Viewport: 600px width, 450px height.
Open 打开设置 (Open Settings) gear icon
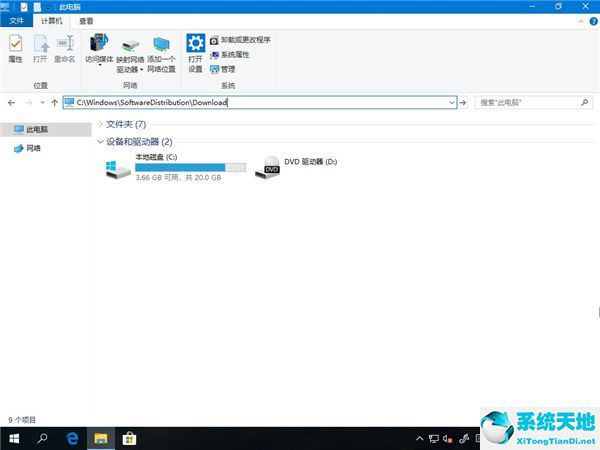pyautogui.click(x=195, y=50)
